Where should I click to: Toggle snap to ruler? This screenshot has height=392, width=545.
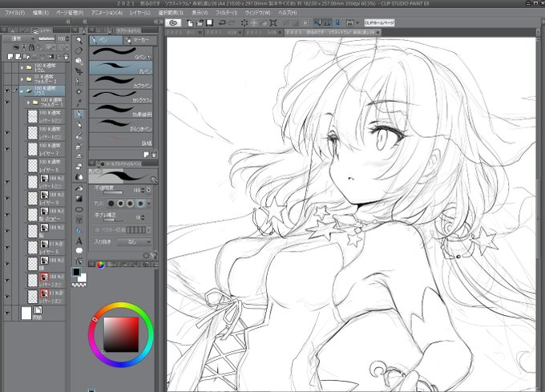(x=317, y=23)
